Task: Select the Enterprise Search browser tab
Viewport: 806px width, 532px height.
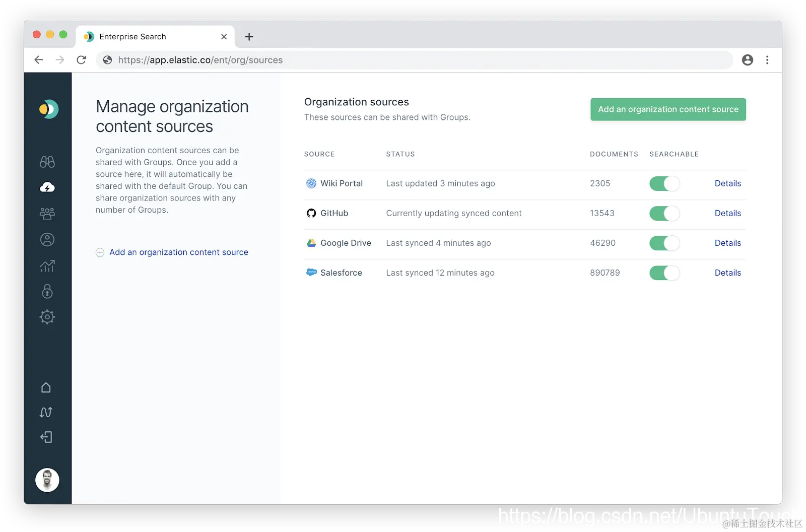Action: pos(155,37)
